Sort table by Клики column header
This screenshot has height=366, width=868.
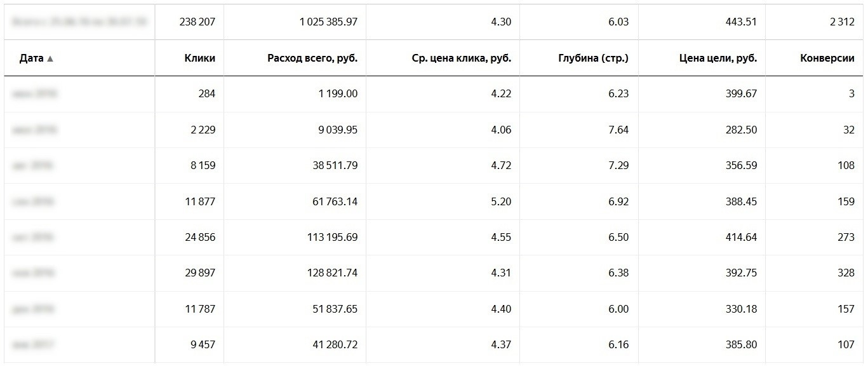pos(200,58)
